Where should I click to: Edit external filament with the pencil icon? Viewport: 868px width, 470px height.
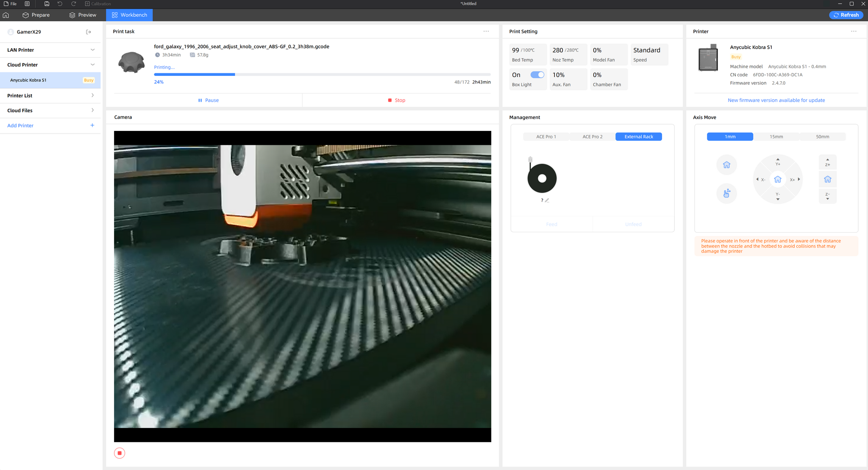pyautogui.click(x=547, y=200)
